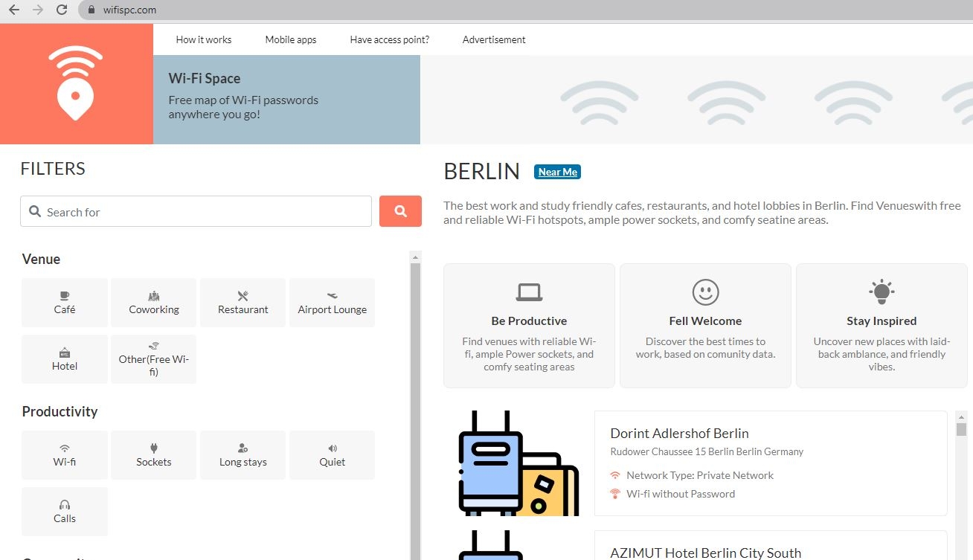This screenshot has height=560, width=973.
Task: Toggle the Sockets productivity filter
Action: pos(154,455)
